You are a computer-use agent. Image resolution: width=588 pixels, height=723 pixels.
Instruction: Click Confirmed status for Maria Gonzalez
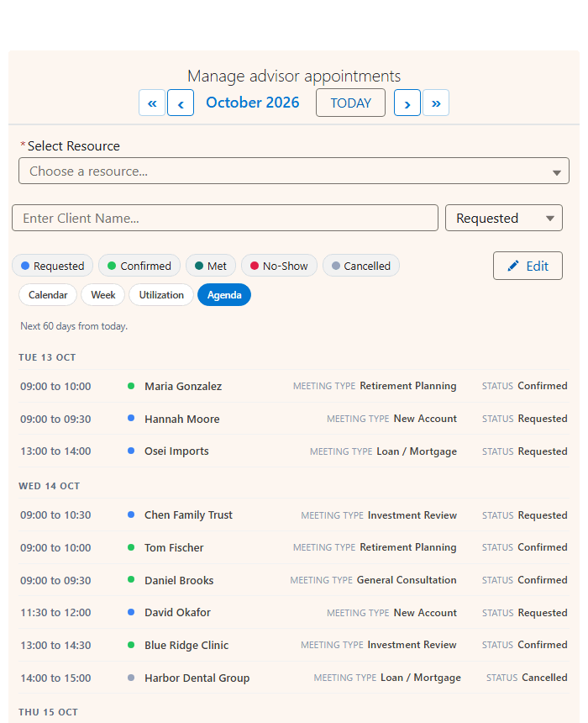(543, 386)
